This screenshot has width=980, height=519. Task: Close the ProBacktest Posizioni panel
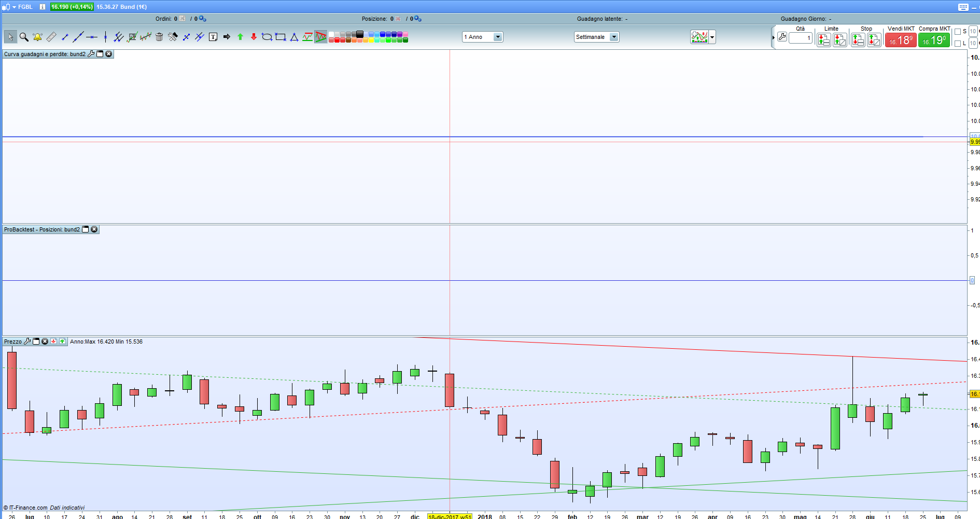coord(94,229)
